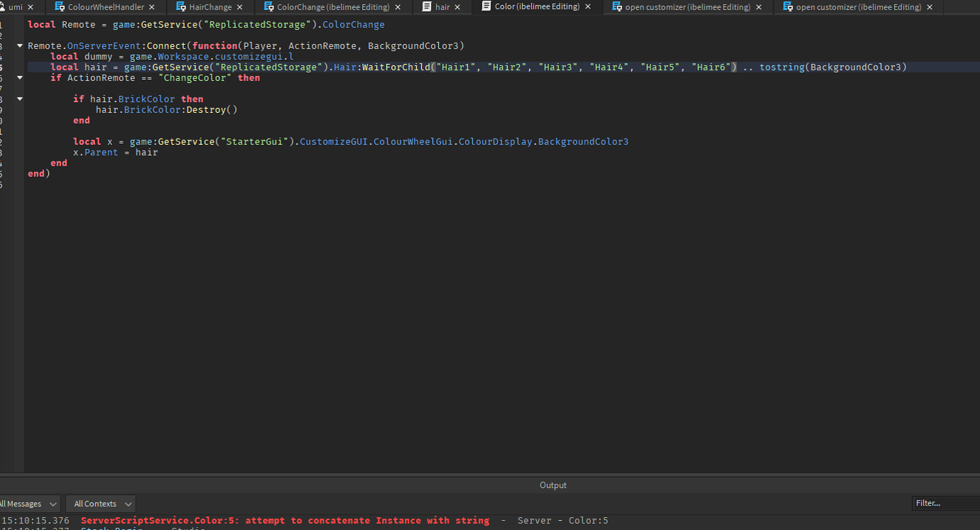The width and height of the screenshot is (980, 530).
Task: Click "ChangeColor" string in the code
Action: [x=195, y=78]
